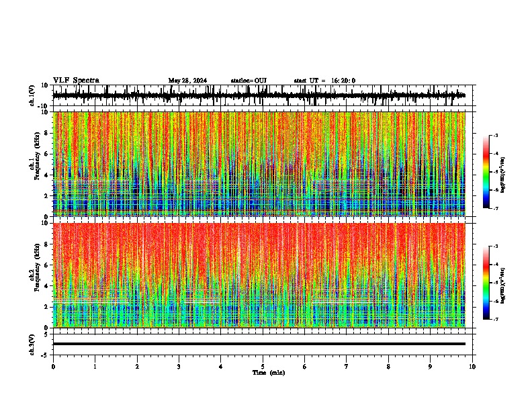The image size is (532, 411).
Task: Click the ch.1 spectrogram "4" kHz tick label
Action: [46, 175]
